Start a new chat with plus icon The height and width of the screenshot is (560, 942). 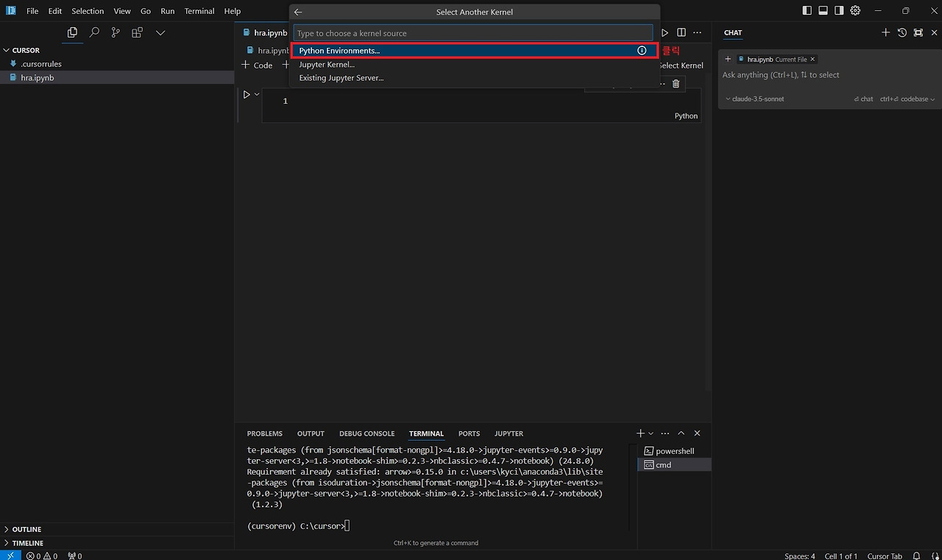(x=886, y=32)
